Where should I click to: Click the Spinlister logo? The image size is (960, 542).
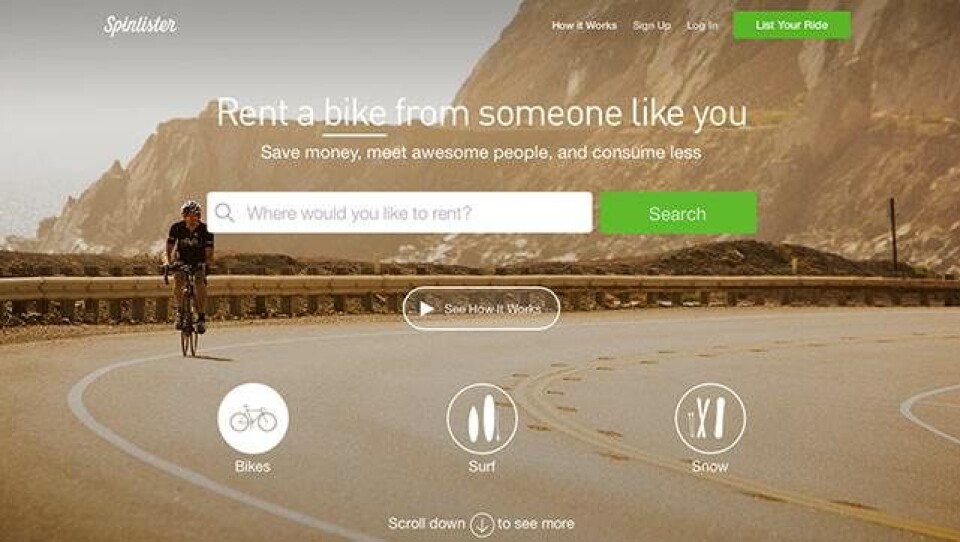tap(140, 25)
